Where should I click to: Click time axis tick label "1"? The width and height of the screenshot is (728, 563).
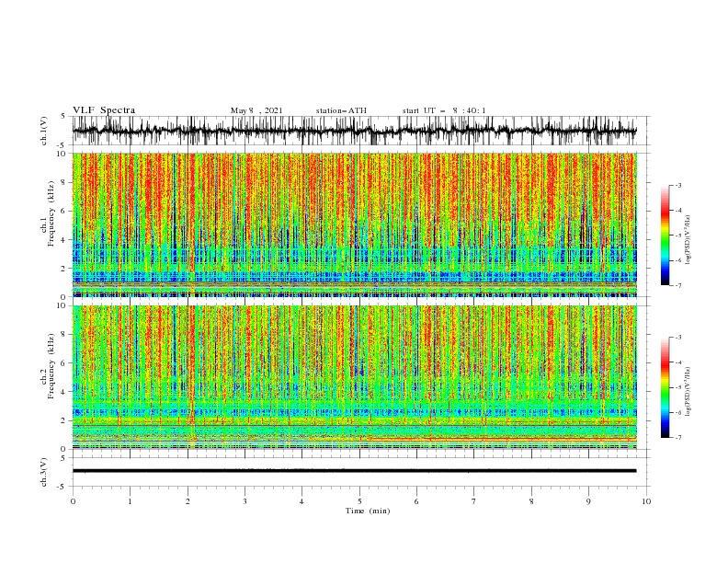(x=130, y=501)
